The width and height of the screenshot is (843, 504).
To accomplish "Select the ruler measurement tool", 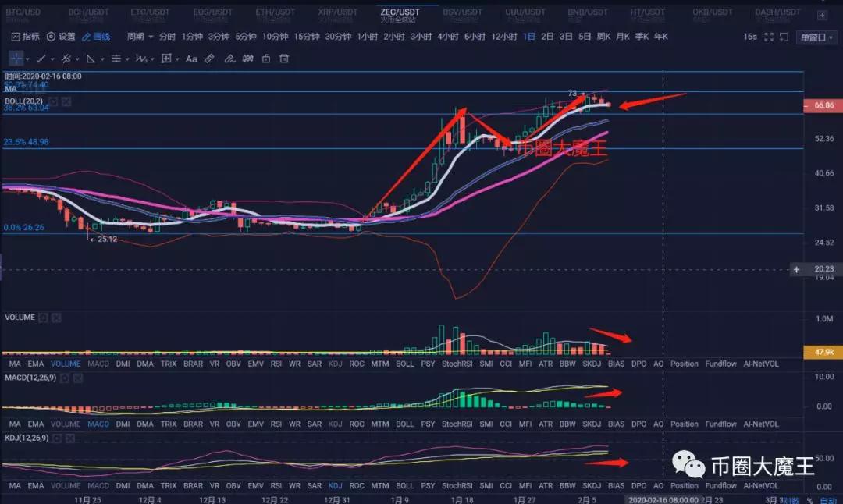I will [210, 59].
